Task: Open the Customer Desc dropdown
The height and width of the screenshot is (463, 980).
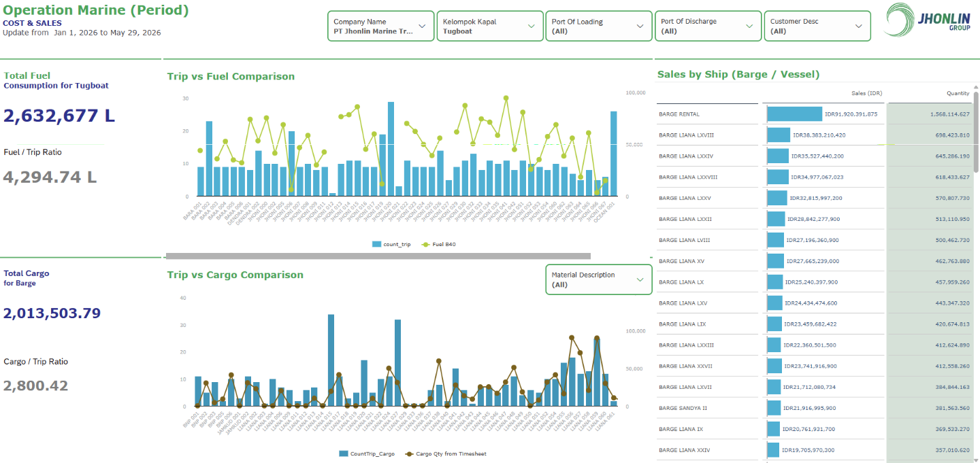Action: tap(817, 26)
